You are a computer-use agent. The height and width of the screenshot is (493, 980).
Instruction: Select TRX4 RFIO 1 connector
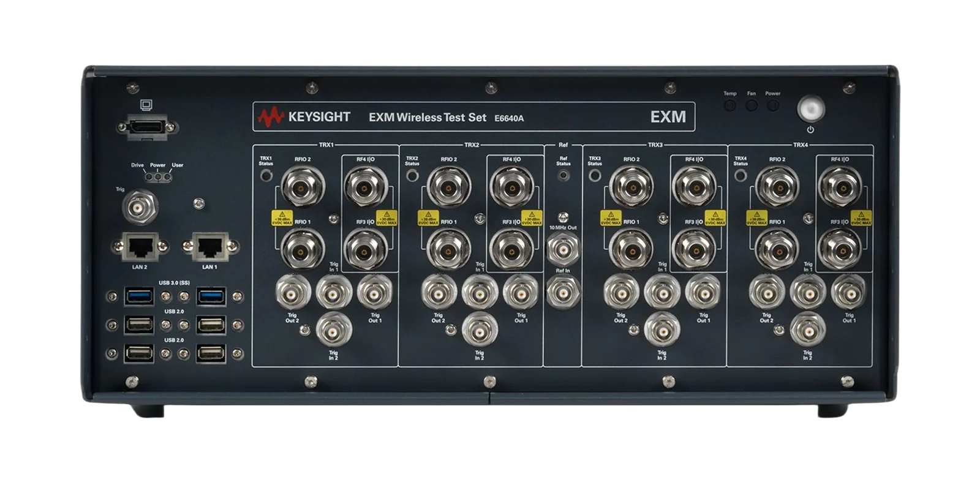[777, 250]
